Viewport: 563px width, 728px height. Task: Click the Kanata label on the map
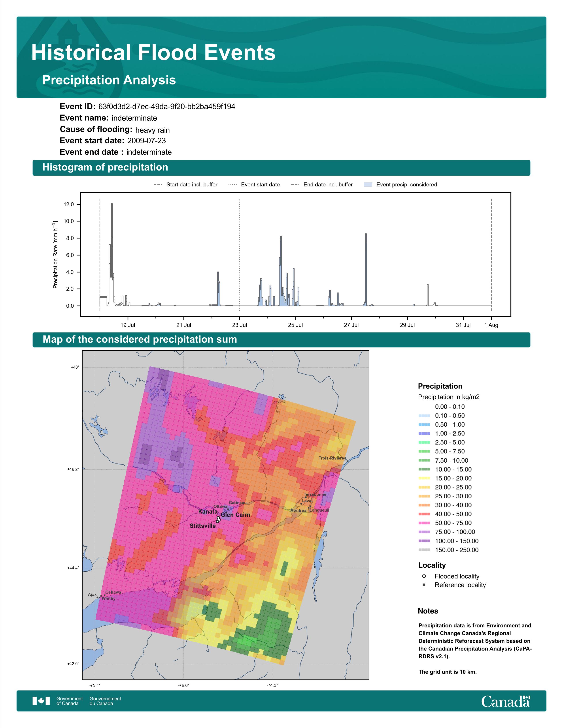coord(208,511)
